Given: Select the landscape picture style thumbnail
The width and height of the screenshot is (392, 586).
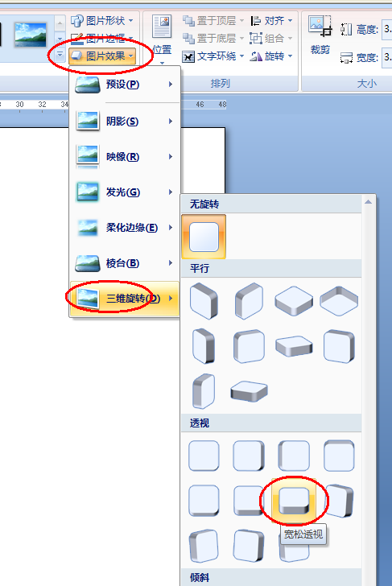Looking at the screenshot, I should (31, 35).
